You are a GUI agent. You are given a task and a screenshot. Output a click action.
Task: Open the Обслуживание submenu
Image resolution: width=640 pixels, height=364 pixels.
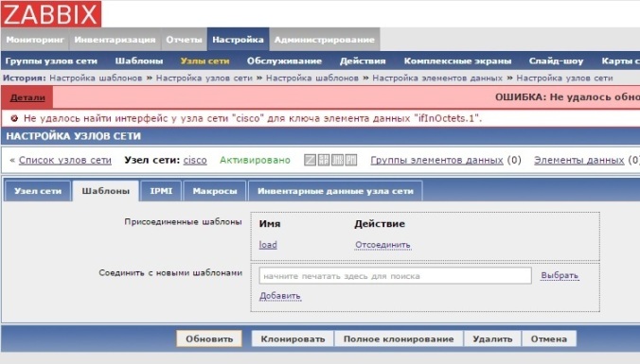coord(284,61)
